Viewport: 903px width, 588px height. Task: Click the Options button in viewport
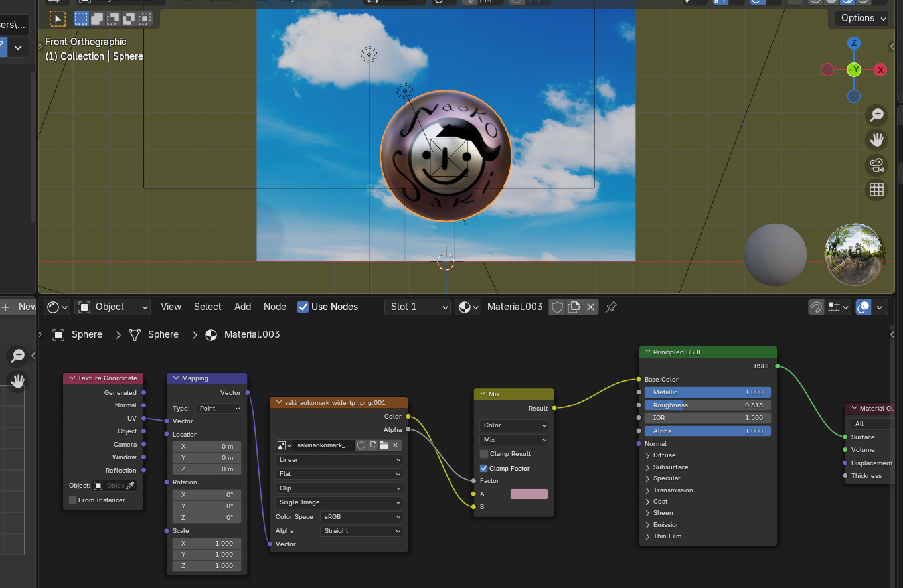(863, 18)
